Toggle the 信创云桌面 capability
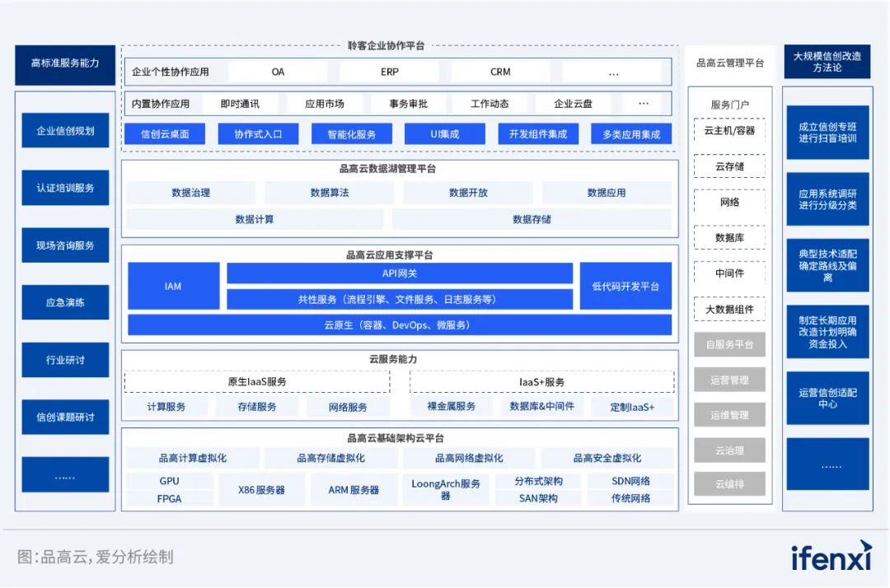Viewport: 890px width, 588px height. pos(166,133)
